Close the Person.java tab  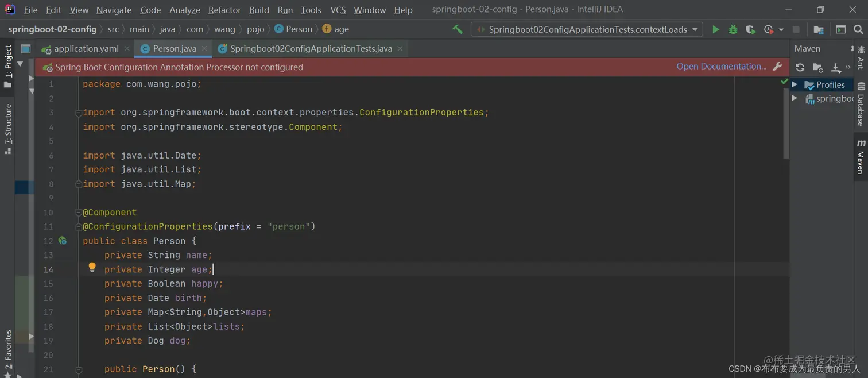coord(204,49)
